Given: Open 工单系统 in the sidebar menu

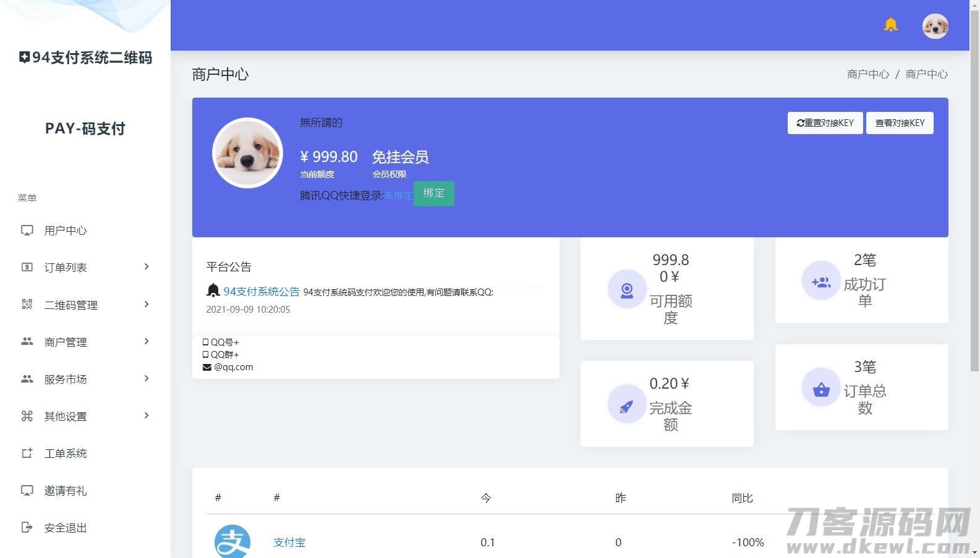Looking at the screenshot, I should point(66,454).
